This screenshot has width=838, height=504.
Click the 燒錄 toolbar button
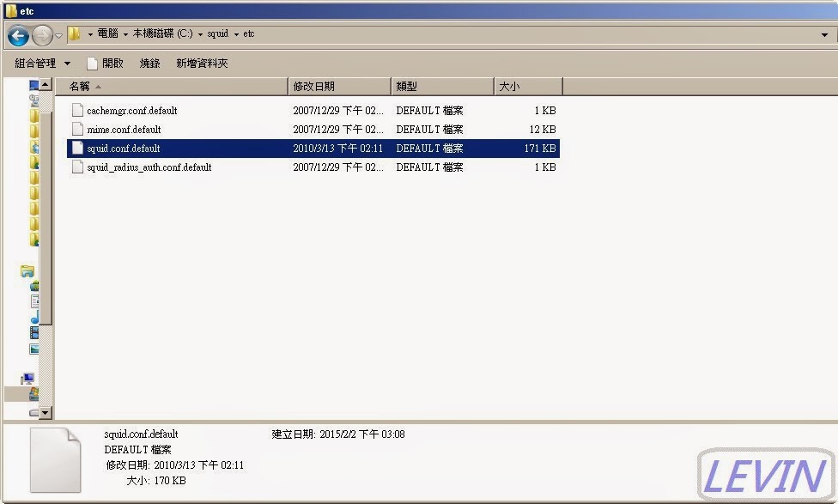149,63
